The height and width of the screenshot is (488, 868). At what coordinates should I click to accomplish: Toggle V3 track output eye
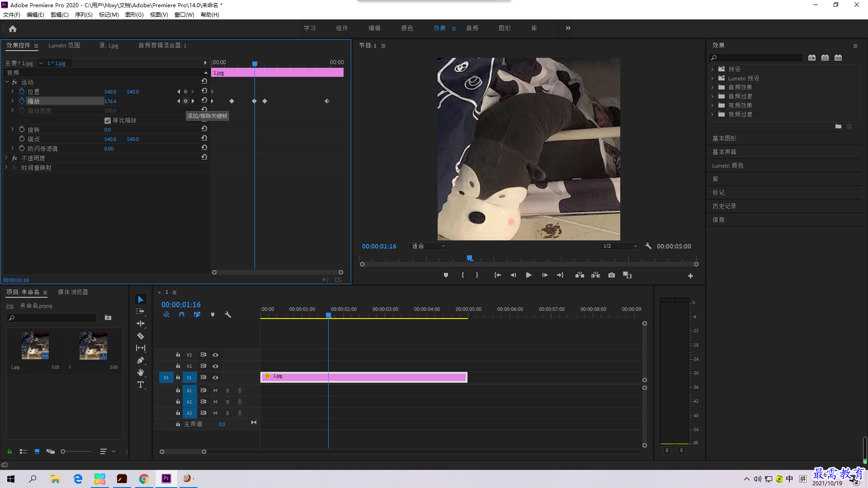pos(216,355)
